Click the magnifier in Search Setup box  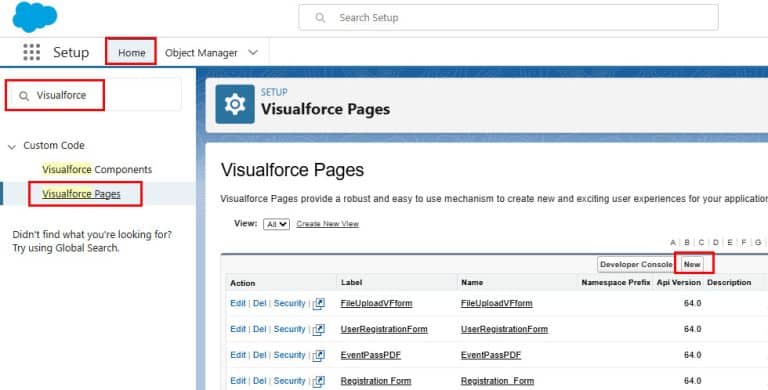coord(320,18)
